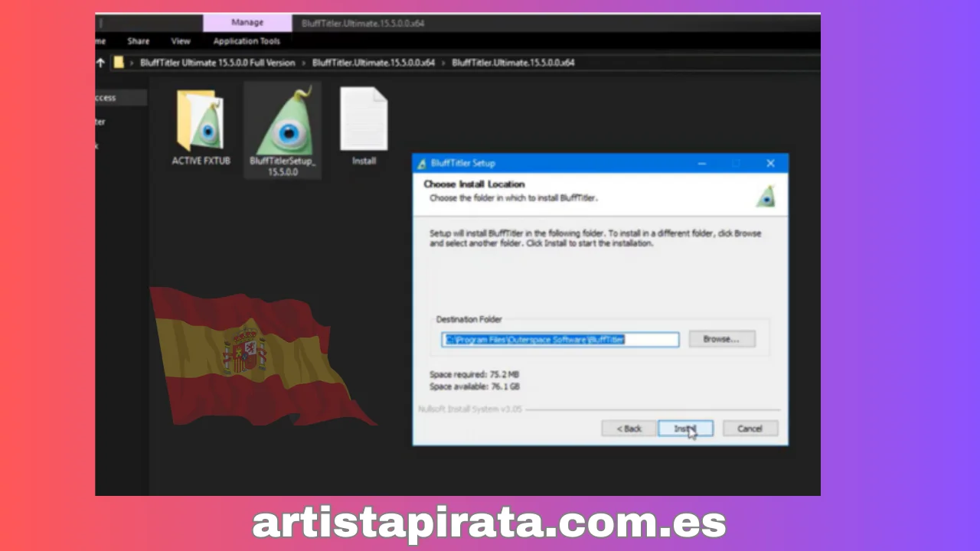This screenshot has width=980, height=551.
Task: Click the 'Space available: 76.1 GB' text
Action: 475,387
